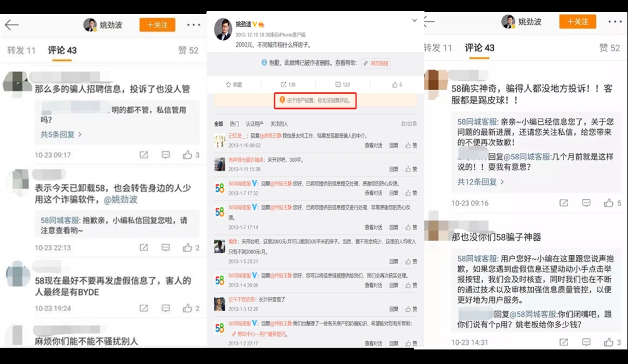Image resolution: width=628 pixels, height=364 pixels.
Task: Like the comment posted 10-23 09:17
Action: 187,155
